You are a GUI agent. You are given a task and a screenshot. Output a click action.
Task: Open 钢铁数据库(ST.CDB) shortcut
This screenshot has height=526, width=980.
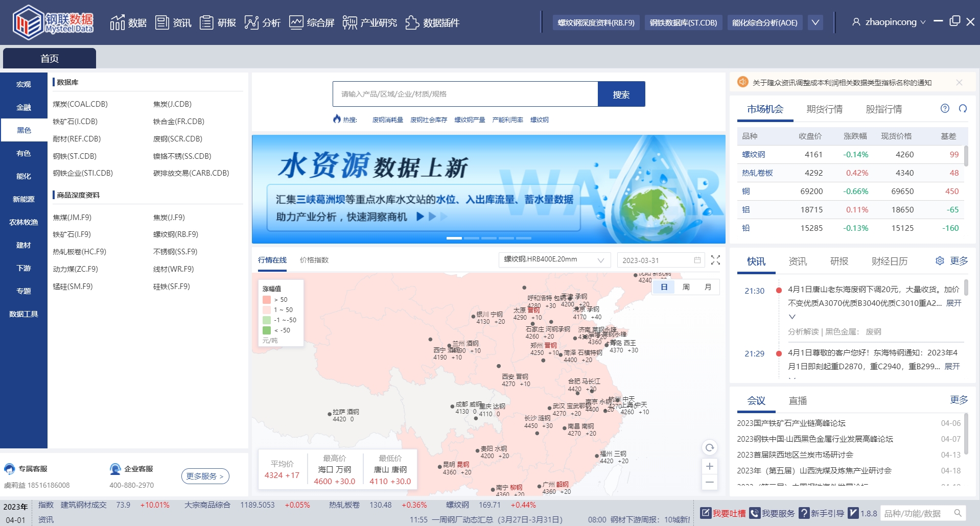click(x=683, y=22)
